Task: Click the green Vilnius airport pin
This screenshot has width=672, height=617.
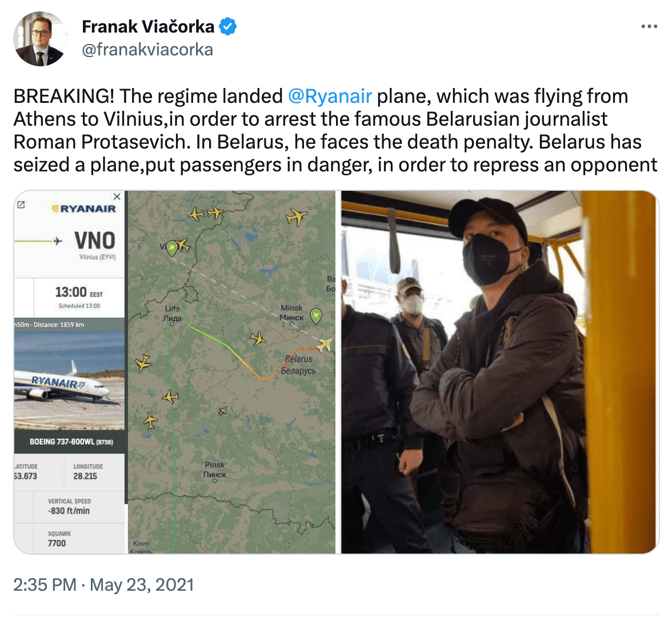Action: pyautogui.click(x=172, y=248)
